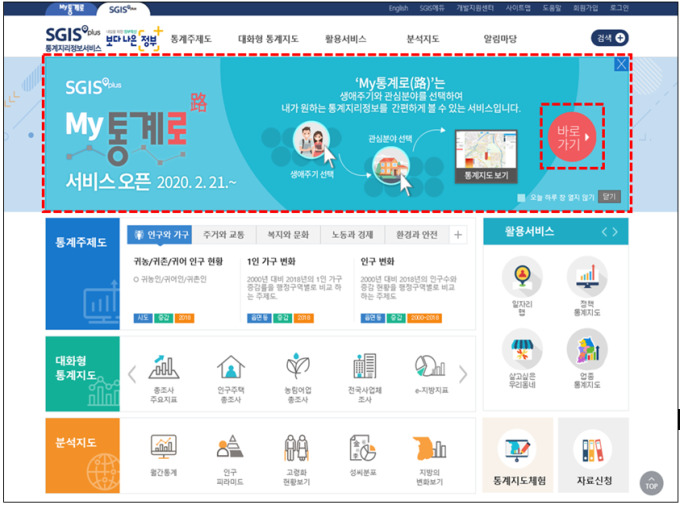The image size is (680, 505).
Task: Select the 인구와 가구 tab
Action: coord(160,235)
